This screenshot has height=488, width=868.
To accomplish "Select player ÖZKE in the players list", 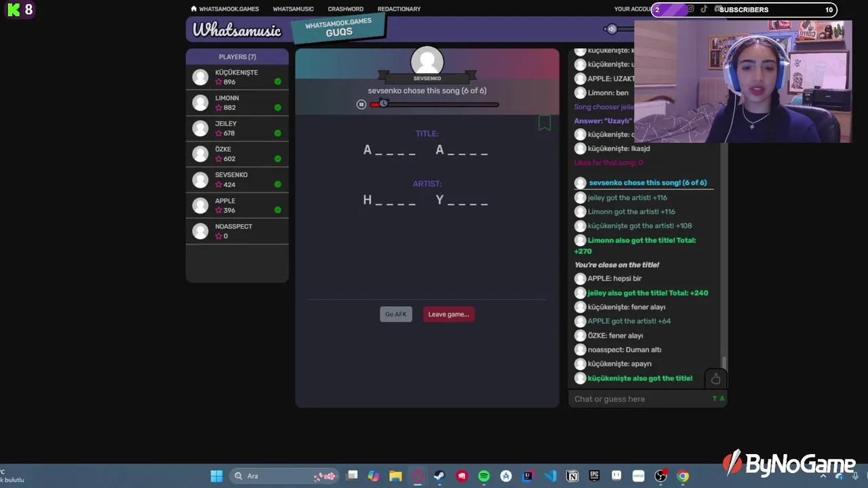I will tap(237, 155).
